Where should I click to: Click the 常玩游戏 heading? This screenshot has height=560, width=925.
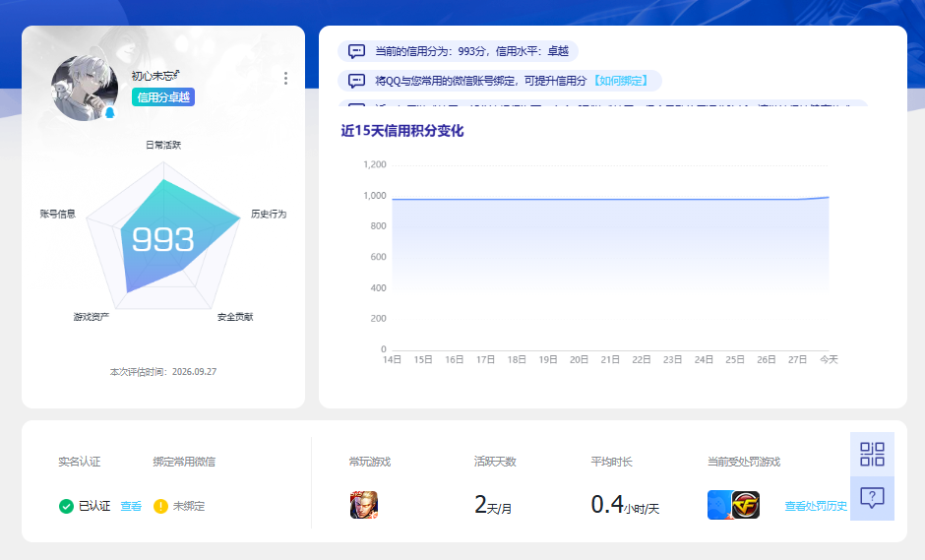click(370, 462)
